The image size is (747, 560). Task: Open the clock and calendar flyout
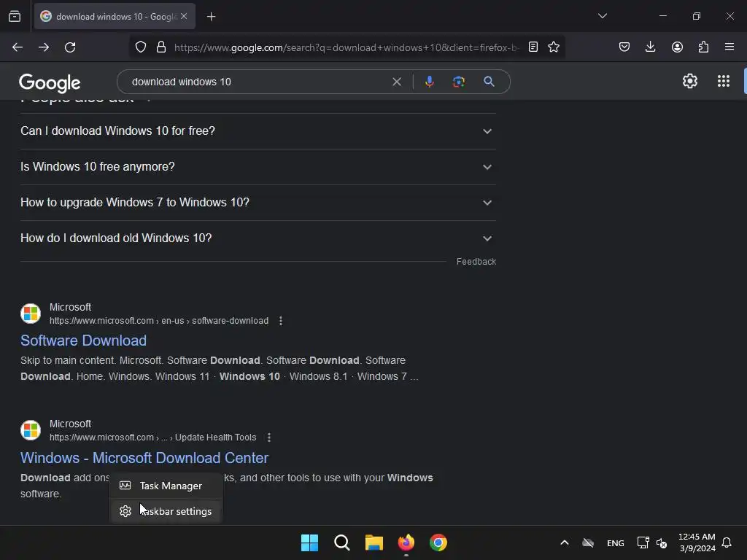[x=697, y=542]
